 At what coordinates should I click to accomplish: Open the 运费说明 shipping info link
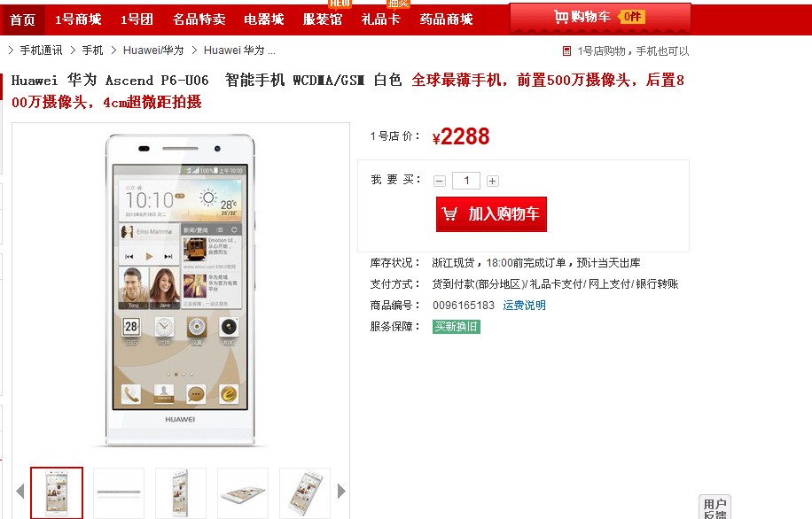[524, 306]
